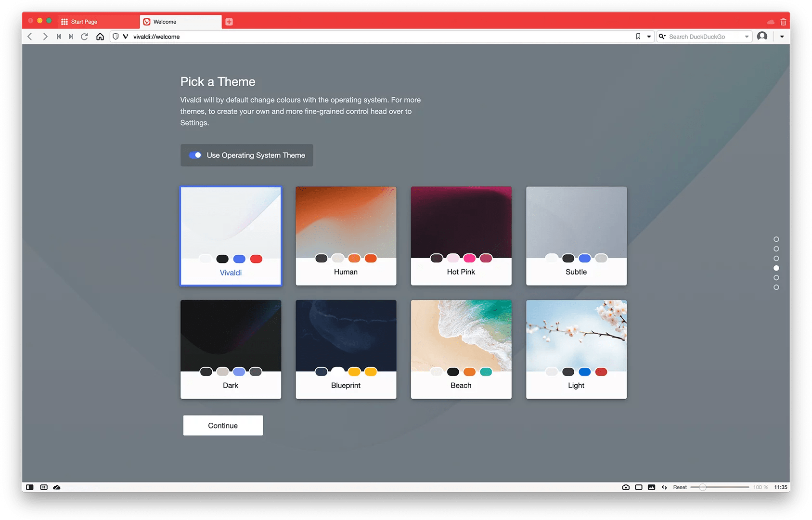Open the synced cloud icon
812x520 pixels.
(770, 21)
